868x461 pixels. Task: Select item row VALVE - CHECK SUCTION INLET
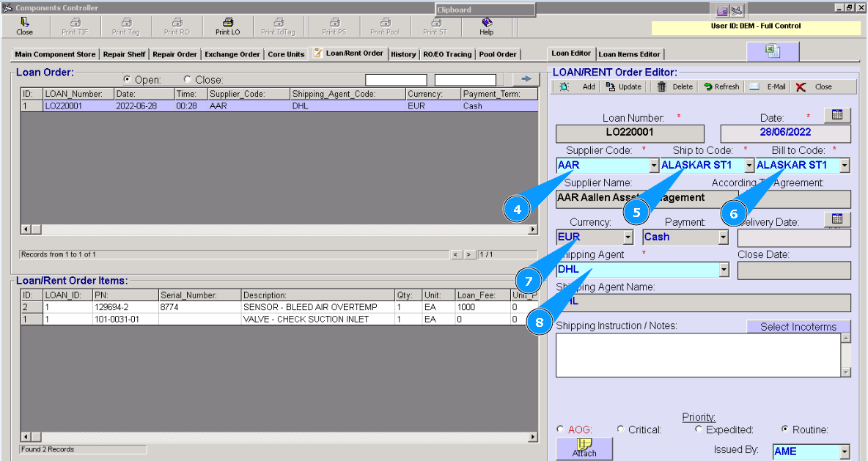[279, 319]
